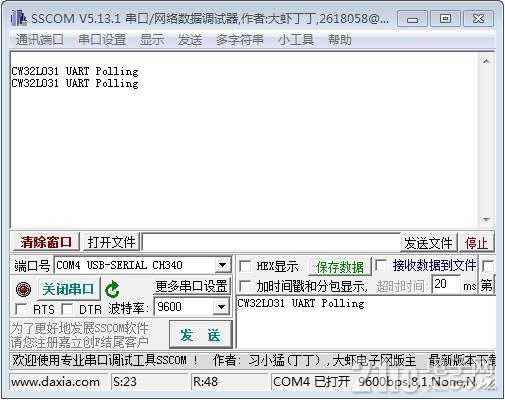Click the green refresh ports icon
This screenshot has height=400, width=505.
112,289
